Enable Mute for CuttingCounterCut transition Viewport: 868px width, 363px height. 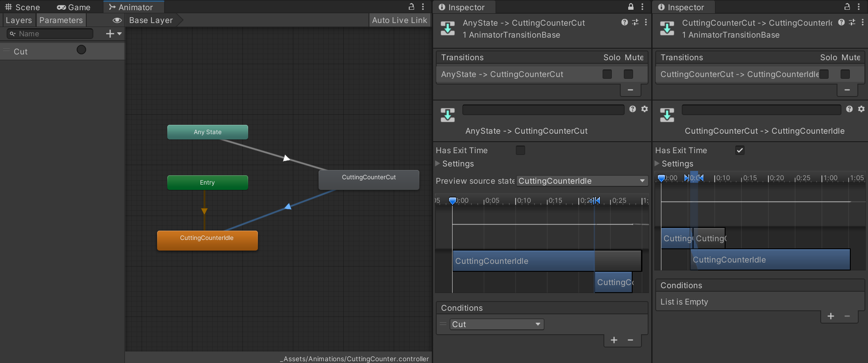(845, 74)
